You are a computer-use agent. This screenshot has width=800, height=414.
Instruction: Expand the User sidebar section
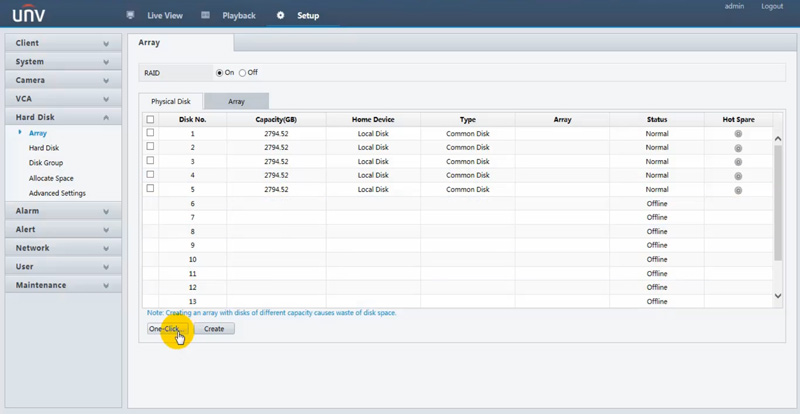[63, 266]
